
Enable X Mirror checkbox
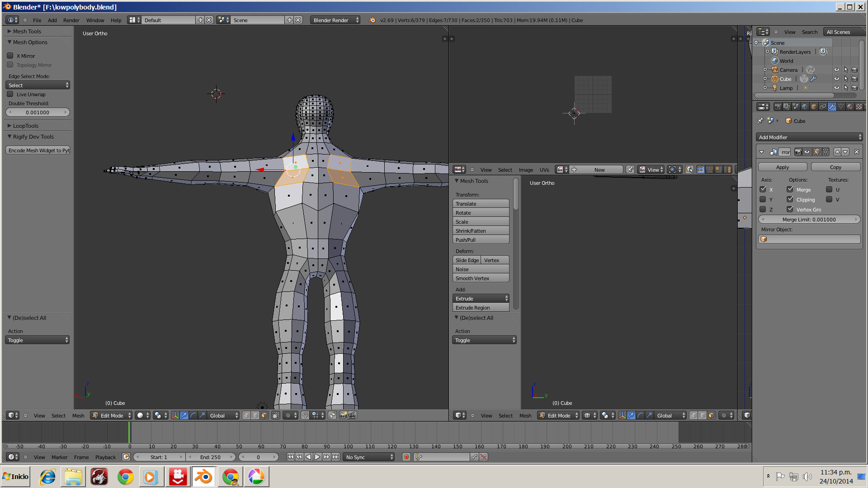click(10, 56)
